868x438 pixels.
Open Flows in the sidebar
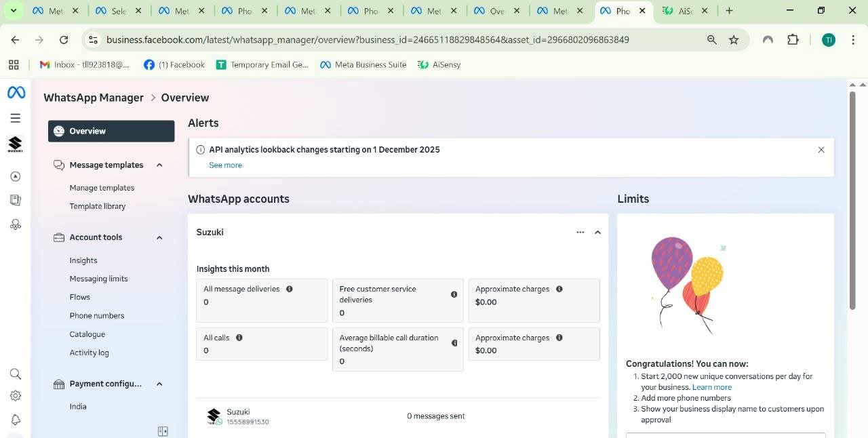[79, 297]
